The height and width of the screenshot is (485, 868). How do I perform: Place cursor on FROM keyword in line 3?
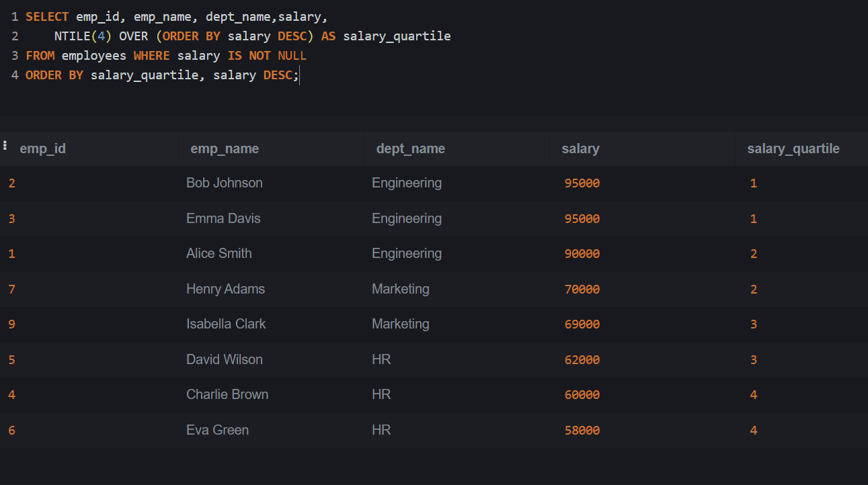(x=40, y=56)
